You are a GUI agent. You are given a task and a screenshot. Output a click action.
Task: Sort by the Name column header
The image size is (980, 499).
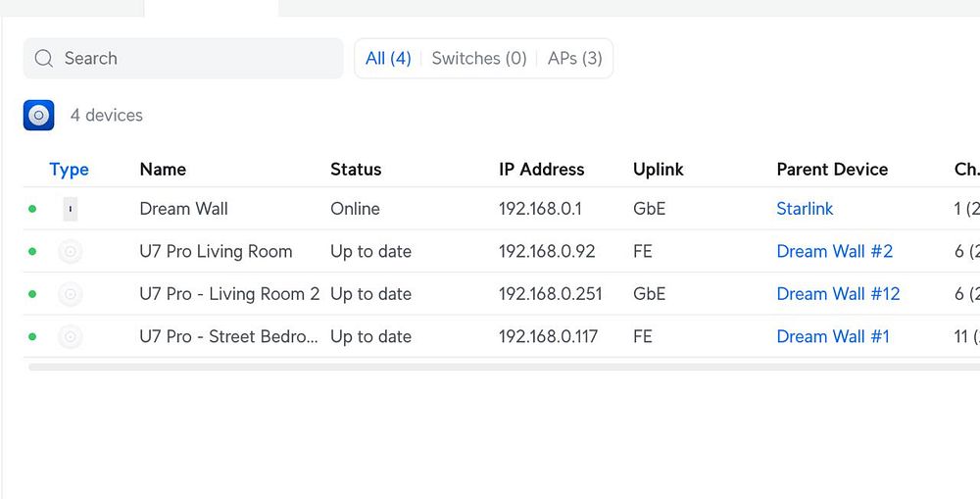point(163,170)
